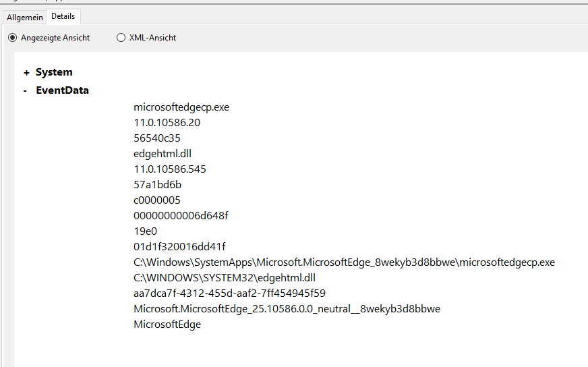Click the timestamp value 57a1bd6b
Viewport: 588px width, 367px height.
[x=158, y=185]
